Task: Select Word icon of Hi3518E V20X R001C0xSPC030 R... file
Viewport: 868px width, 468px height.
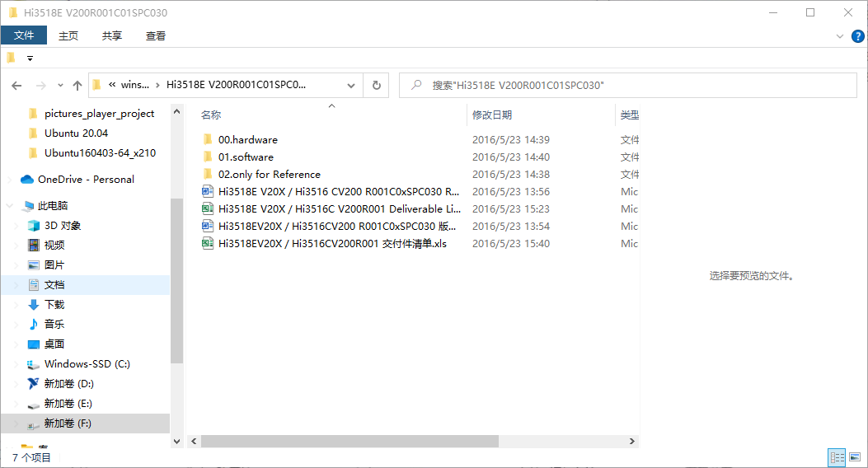Action: [x=208, y=191]
